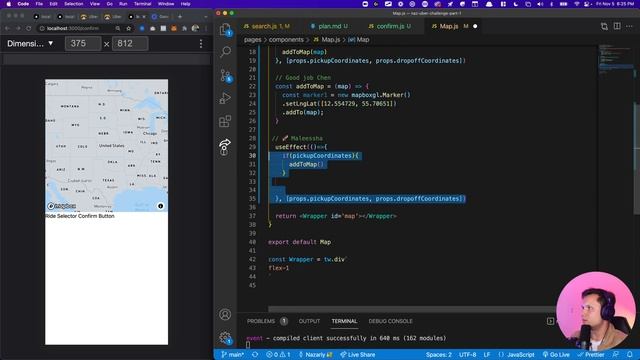
Task: Open the Explorer view in VS Code
Action: coord(225,29)
